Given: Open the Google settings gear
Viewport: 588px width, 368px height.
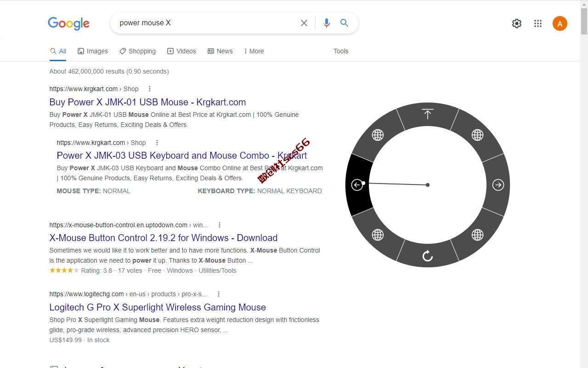Looking at the screenshot, I should coord(517,23).
